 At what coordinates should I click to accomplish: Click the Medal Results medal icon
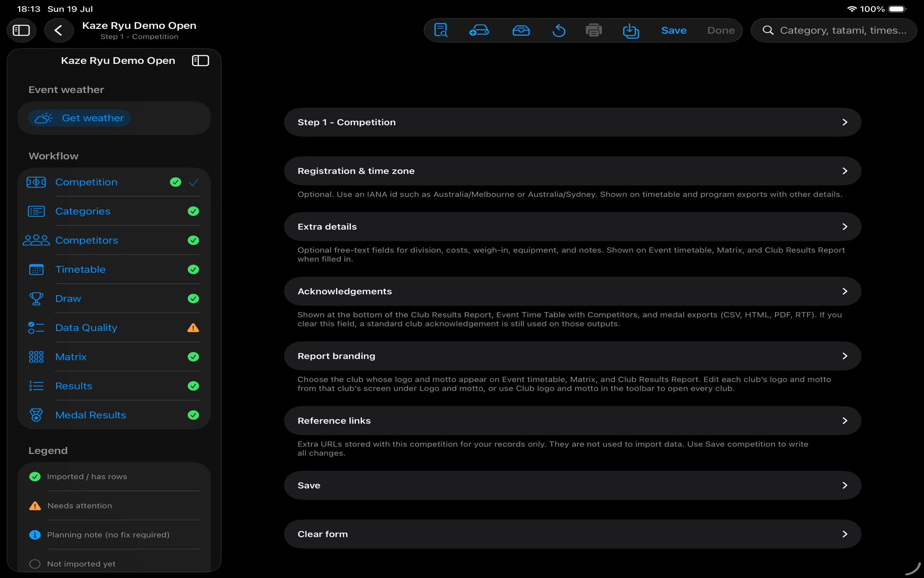tap(36, 415)
